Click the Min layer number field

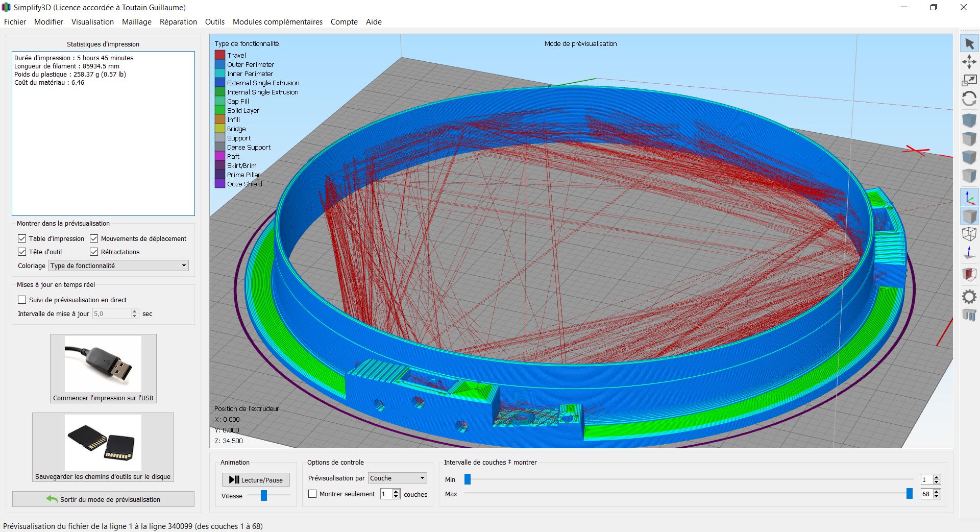click(926, 479)
